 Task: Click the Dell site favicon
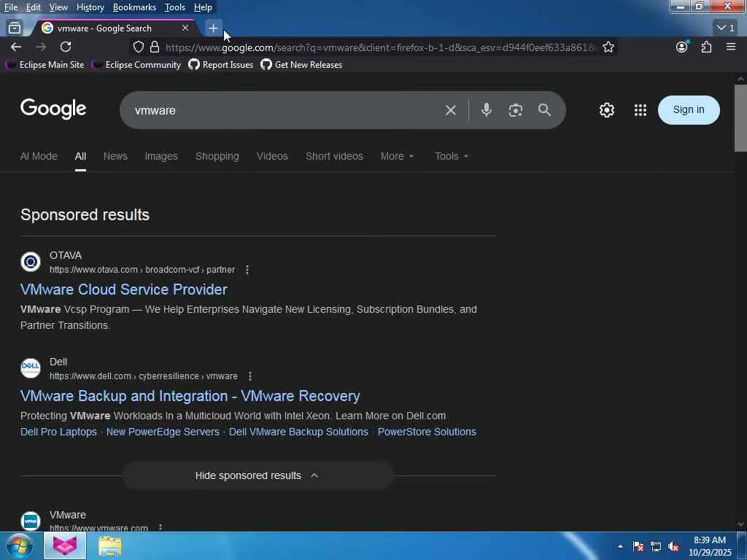pos(31,368)
